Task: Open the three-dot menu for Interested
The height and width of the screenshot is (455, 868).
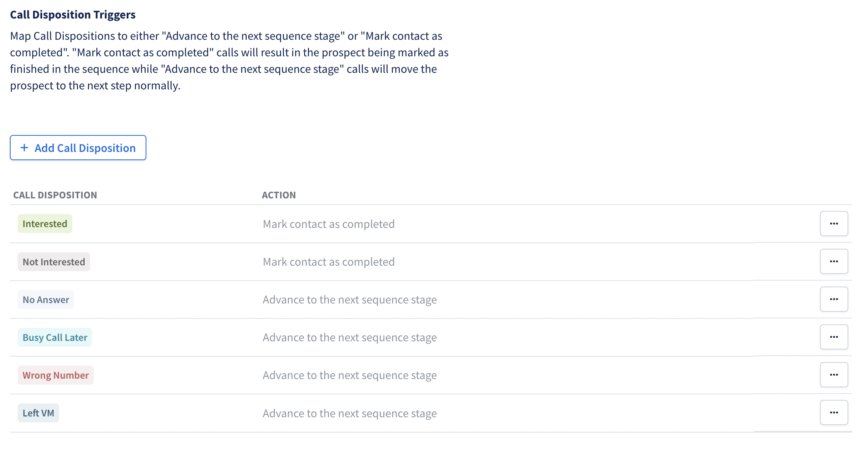Action: click(x=834, y=224)
